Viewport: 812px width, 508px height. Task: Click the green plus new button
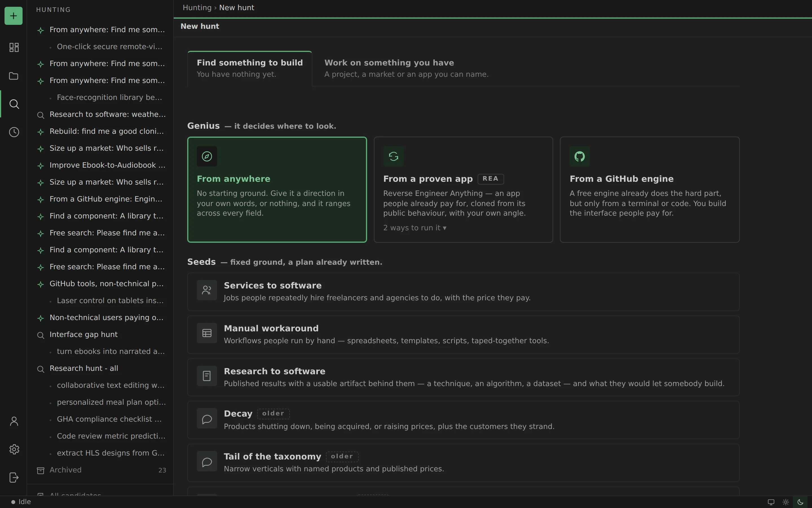click(x=14, y=16)
